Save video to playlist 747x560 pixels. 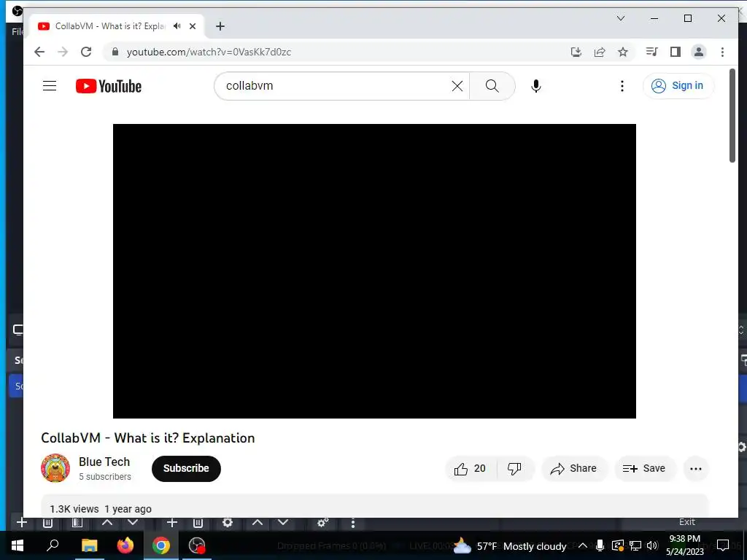coord(644,469)
